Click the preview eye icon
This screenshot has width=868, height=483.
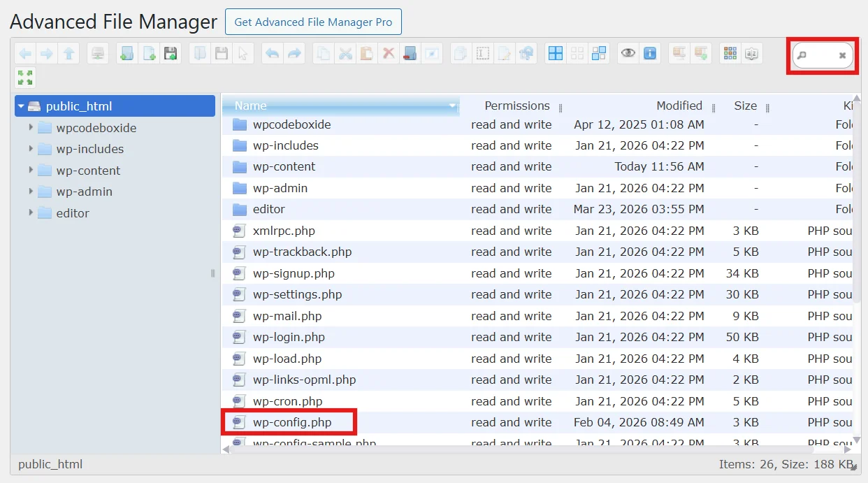628,53
